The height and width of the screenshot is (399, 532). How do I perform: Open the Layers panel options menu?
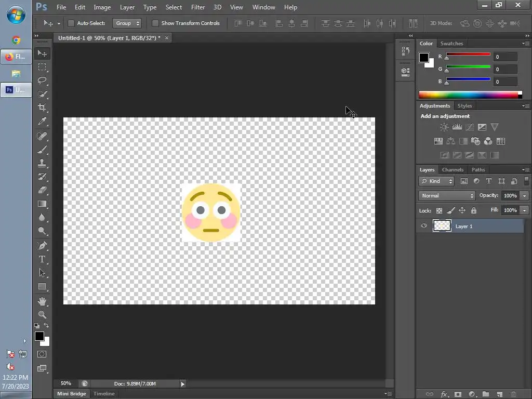coord(526,170)
